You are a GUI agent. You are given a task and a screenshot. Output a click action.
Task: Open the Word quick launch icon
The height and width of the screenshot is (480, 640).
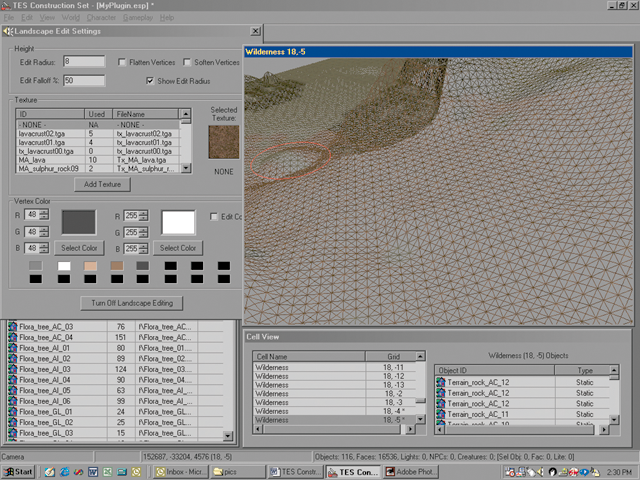[93, 471]
